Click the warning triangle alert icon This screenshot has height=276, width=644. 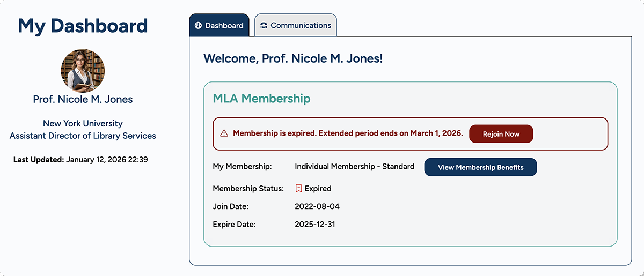[x=224, y=133]
